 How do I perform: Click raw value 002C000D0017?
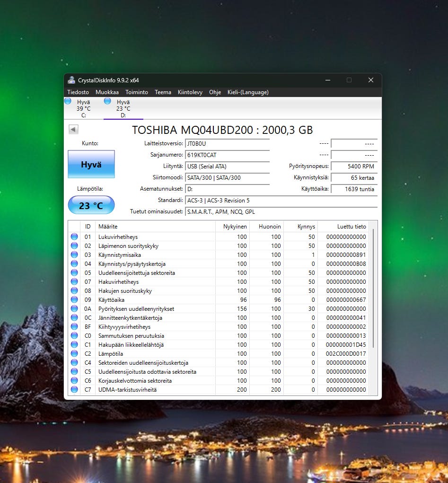click(346, 354)
